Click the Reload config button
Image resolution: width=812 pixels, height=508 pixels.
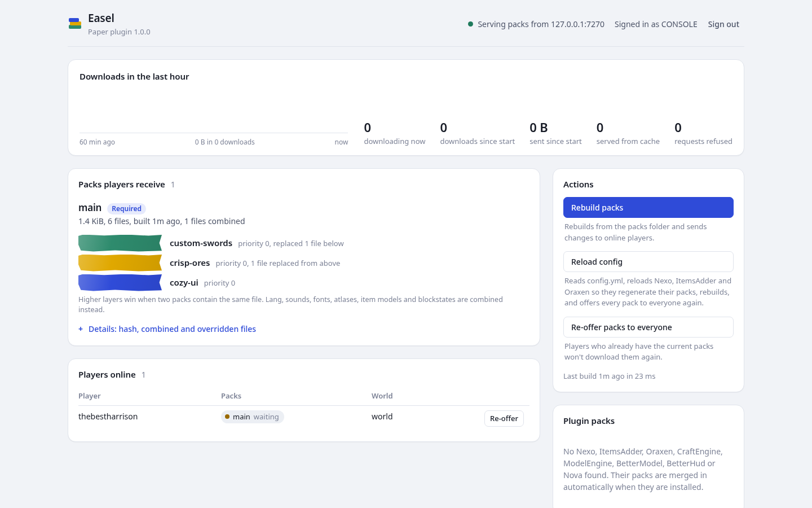pos(648,262)
